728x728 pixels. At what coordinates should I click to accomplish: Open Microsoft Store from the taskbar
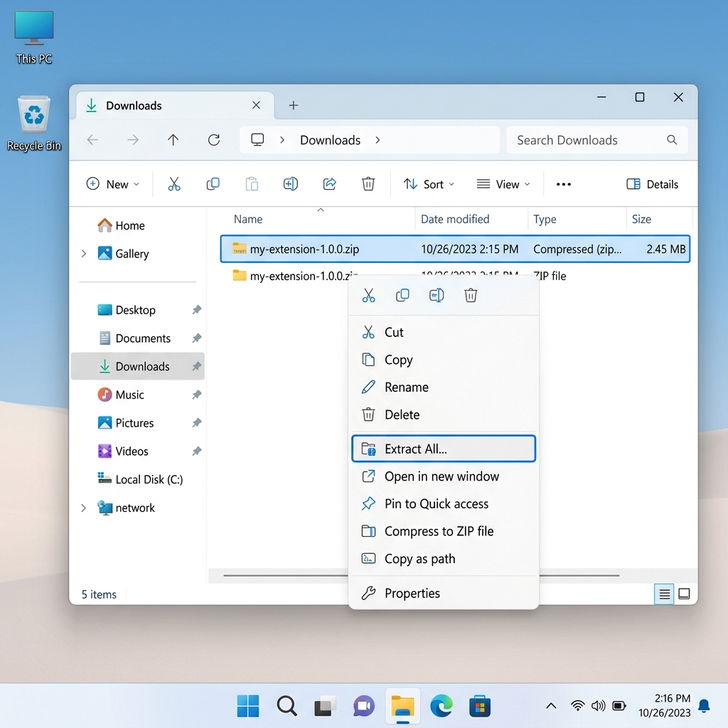click(480, 706)
